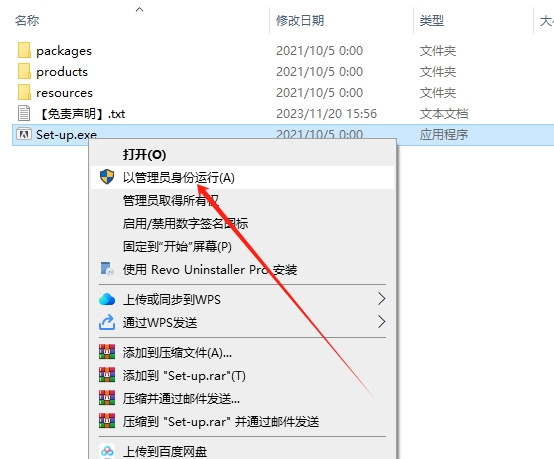
Task: Click the resources folder icon
Action: pos(24,93)
